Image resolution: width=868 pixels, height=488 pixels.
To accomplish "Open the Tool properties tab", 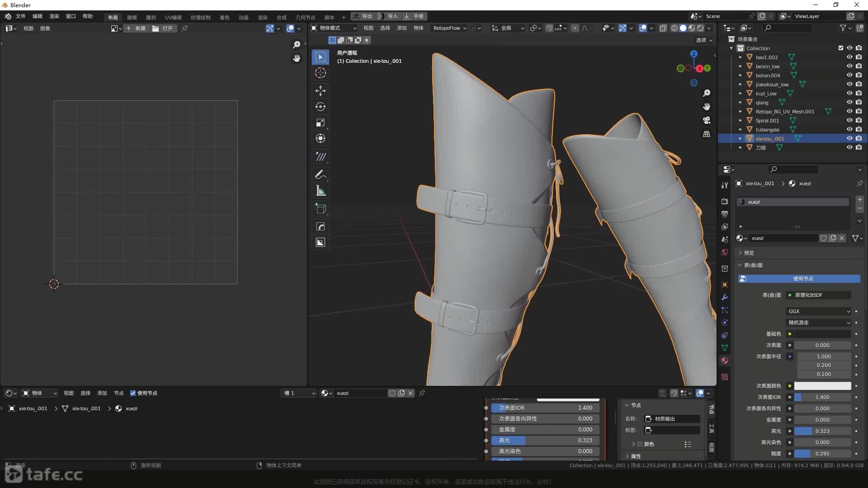I will (x=725, y=185).
